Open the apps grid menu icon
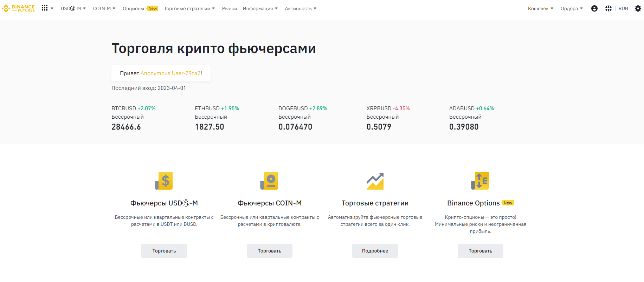The width and height of the screenshot is (644, 282). click(45, 8)
